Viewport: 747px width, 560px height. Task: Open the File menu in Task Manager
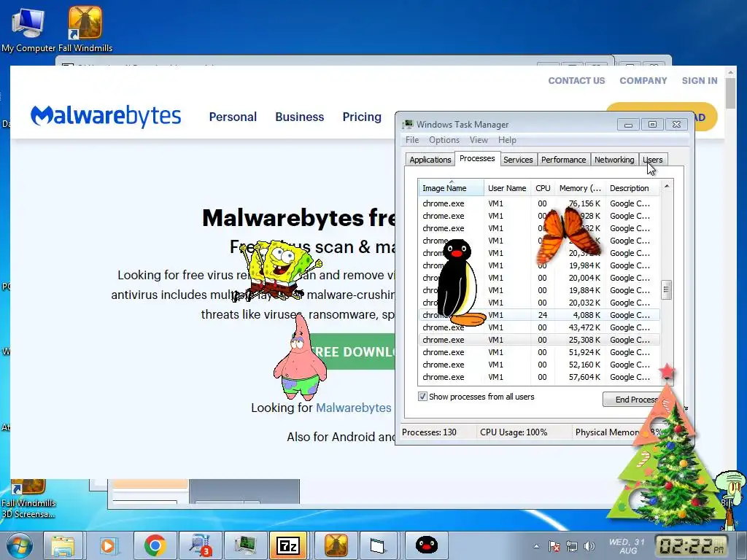[412, 139]
